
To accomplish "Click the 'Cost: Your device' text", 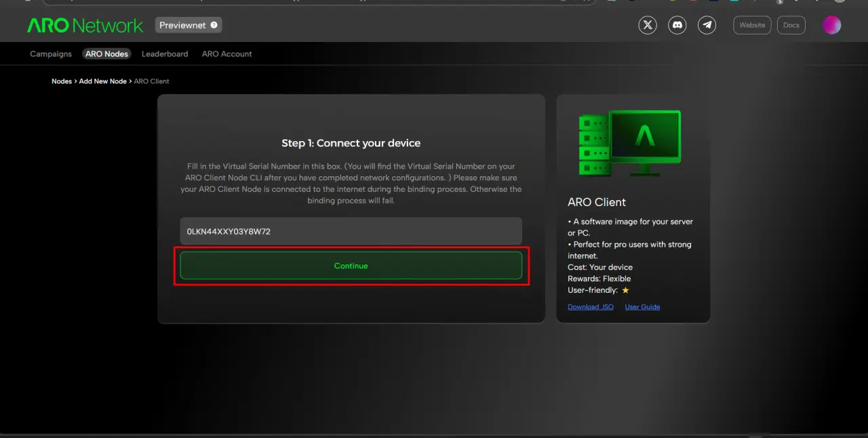I will [600, 267].
